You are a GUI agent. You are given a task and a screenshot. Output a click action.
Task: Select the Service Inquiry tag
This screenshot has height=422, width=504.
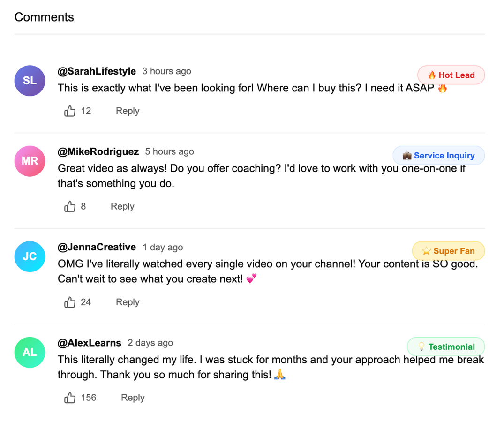click(x=438, y=156)
